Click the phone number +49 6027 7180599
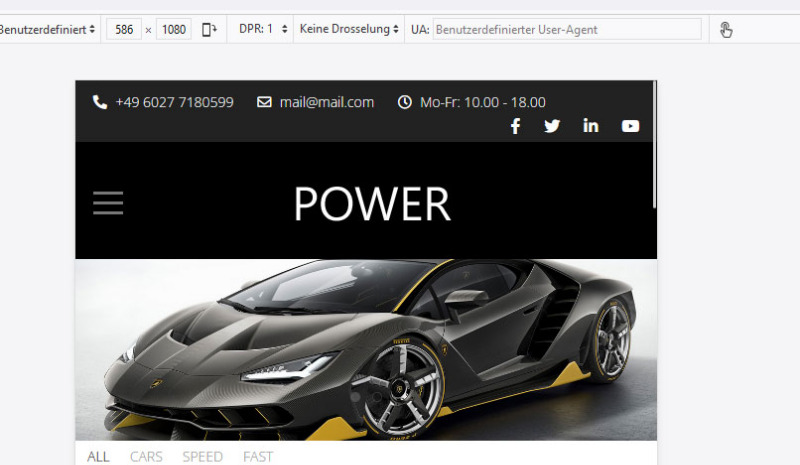Screen dimensions: 800x465 174,102
